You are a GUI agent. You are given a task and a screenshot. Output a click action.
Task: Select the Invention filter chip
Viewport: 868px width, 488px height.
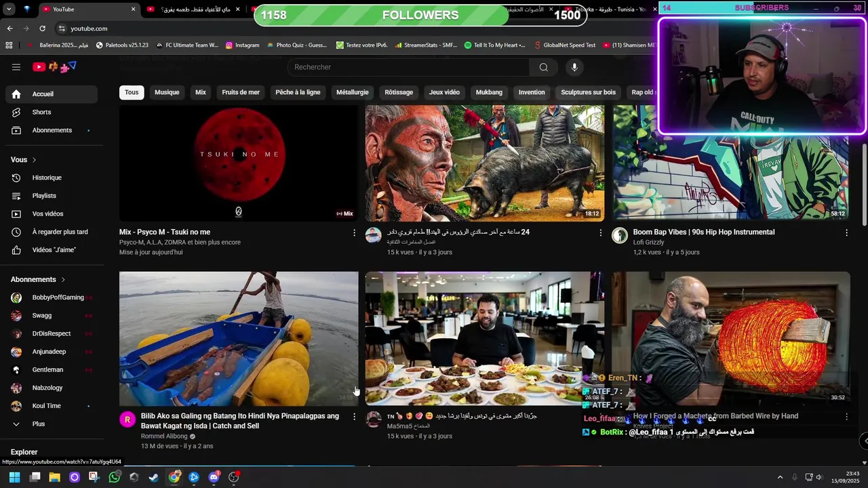point(532,92)
